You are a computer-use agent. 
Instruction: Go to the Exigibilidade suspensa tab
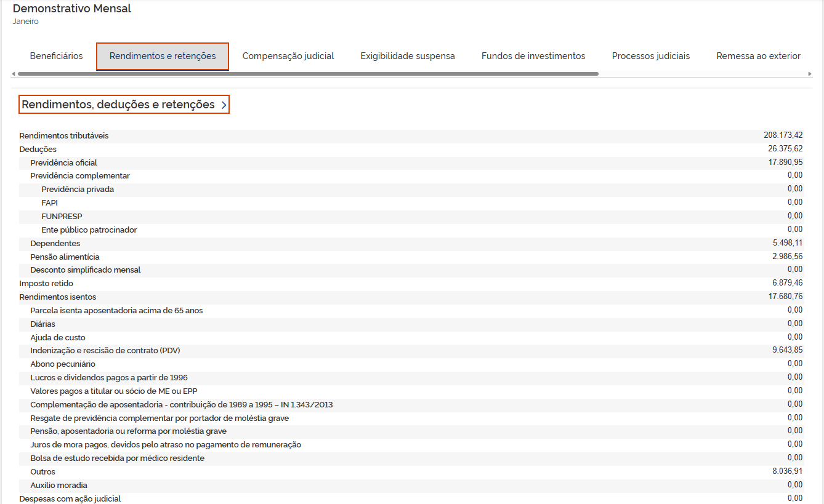click(407, 56)
